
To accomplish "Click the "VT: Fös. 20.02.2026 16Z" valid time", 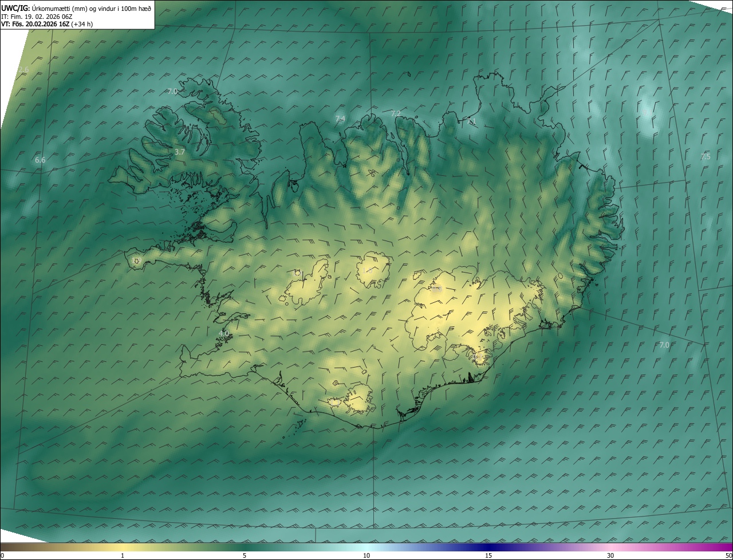I will tap(36, 24).
